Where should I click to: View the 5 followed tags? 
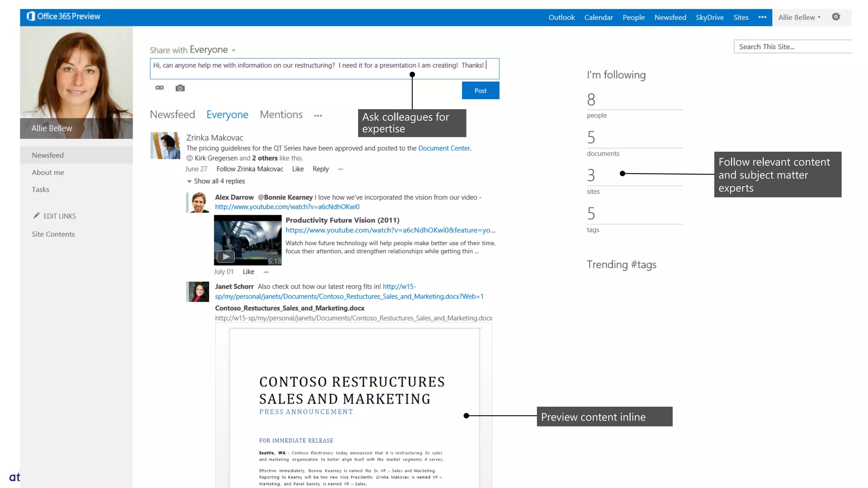pyautogui.click(x=634, y=219)
